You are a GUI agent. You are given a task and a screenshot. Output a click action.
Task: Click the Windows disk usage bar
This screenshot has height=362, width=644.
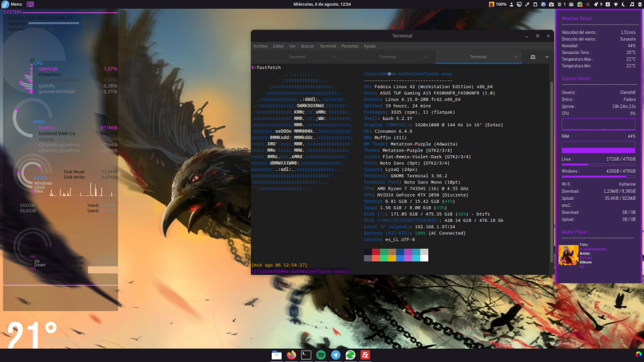(x=599, y=177)
